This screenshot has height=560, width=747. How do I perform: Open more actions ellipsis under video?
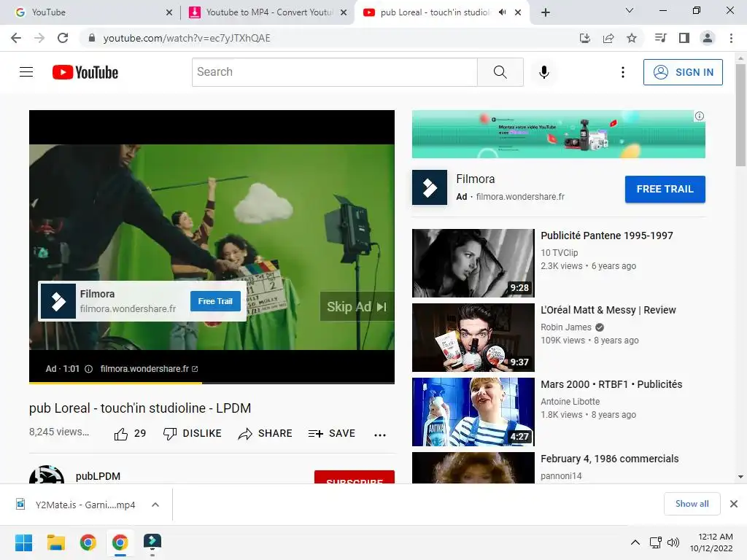coord(379,435)
